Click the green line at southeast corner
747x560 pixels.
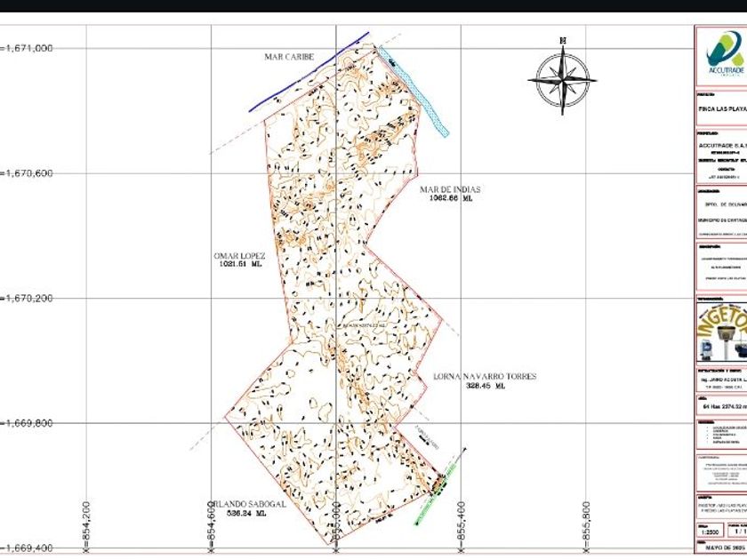[x=436, y=495]
